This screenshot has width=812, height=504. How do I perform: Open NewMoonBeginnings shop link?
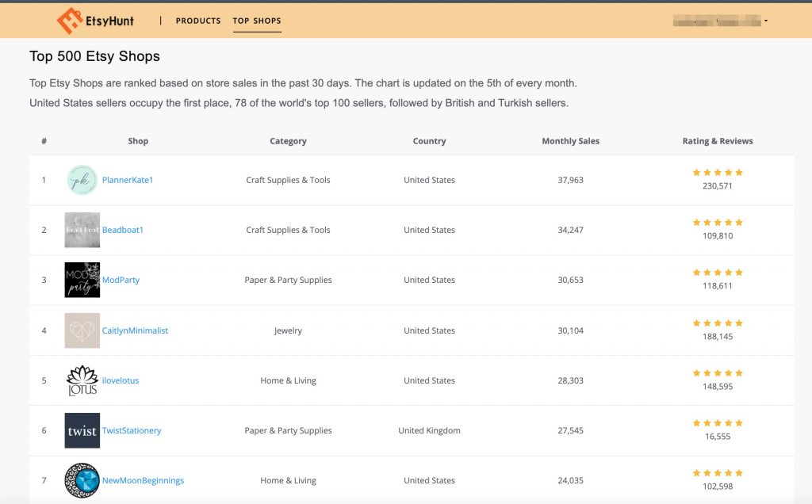point(143,480)
